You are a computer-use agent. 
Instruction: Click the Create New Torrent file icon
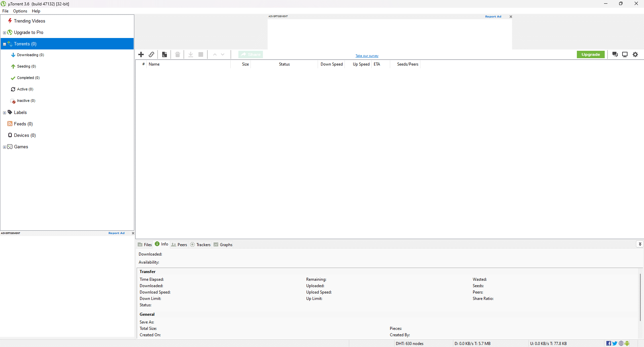165,54
